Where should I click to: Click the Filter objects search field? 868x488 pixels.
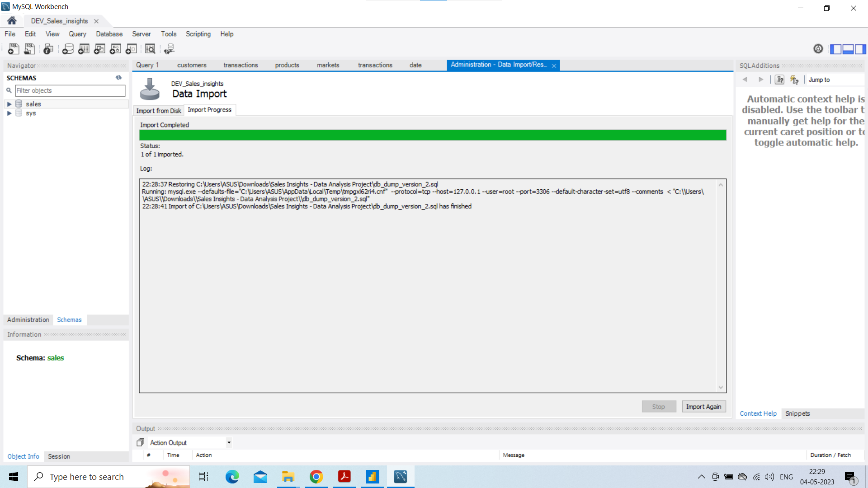click(70, 90)
